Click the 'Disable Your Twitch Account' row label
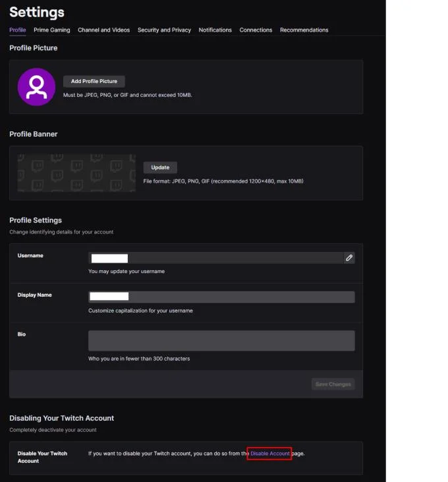The image size is (448, 482). coord(42,457)
